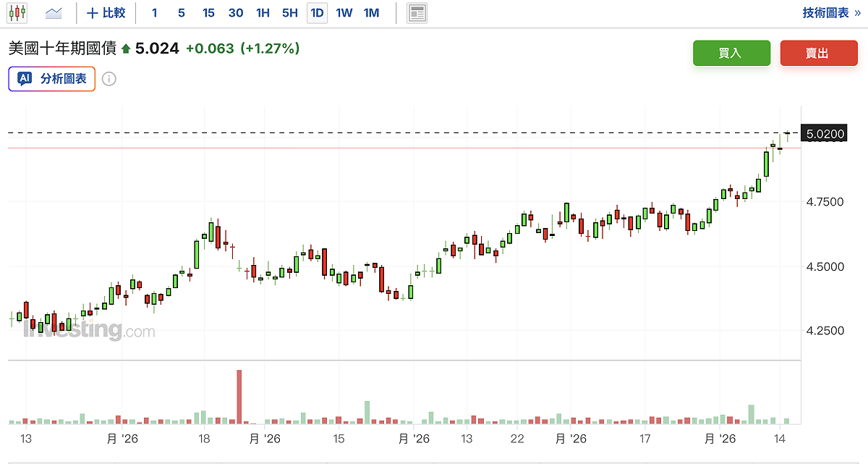Select the 1 minute interval

point(155,13)
